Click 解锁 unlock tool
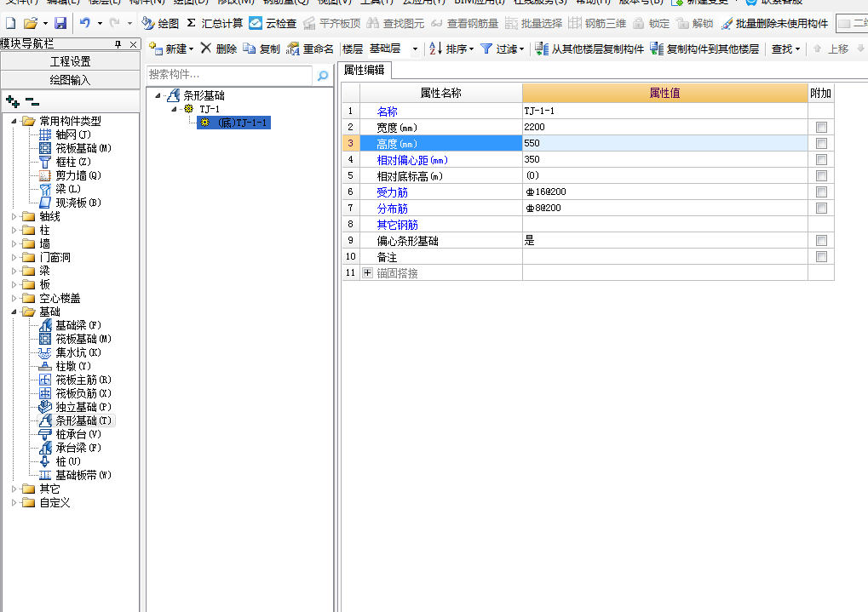Image resolution: width=868 pixels, height=612 pixels. pos(695,23)
